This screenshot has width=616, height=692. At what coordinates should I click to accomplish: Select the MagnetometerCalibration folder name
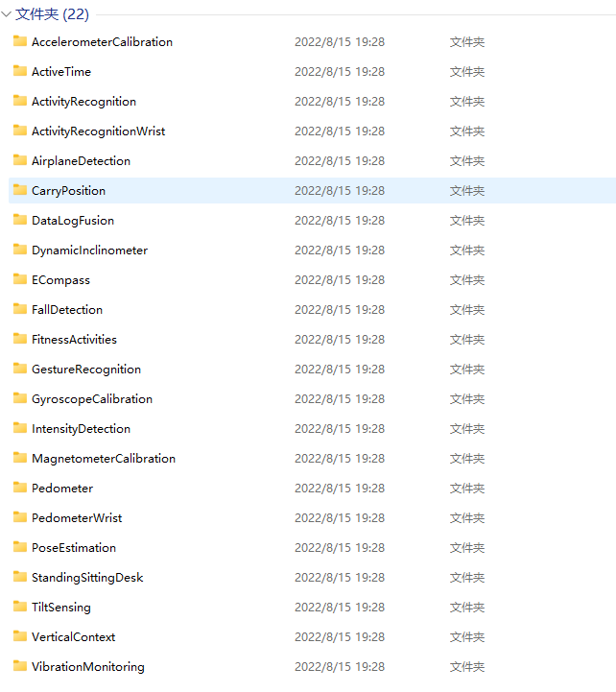pos(103,459)
